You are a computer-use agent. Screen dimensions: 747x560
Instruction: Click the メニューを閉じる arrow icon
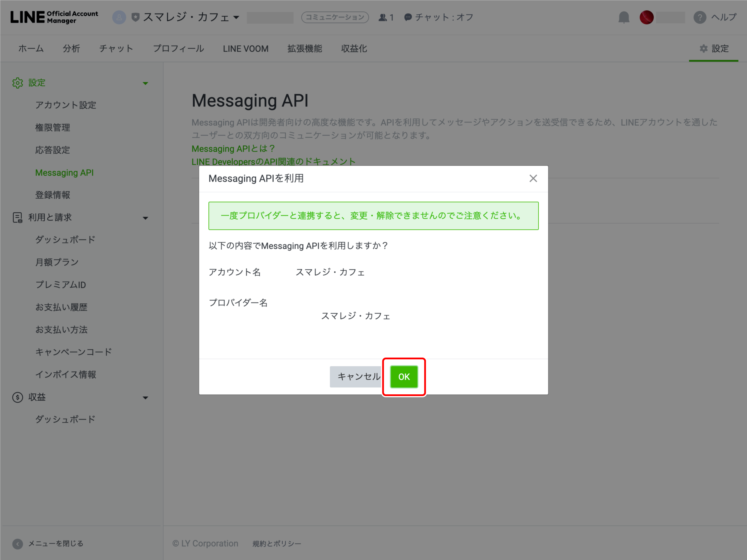click(x=18, y=544)
